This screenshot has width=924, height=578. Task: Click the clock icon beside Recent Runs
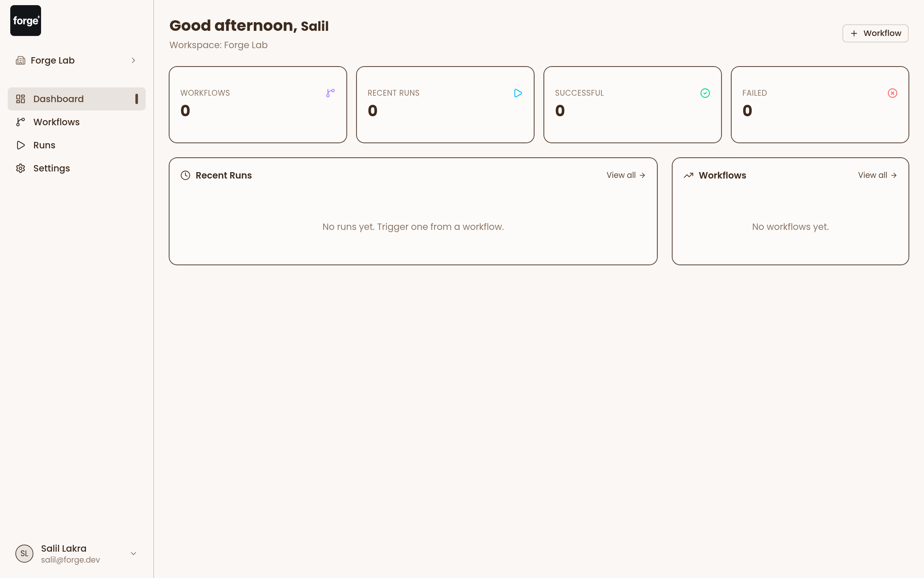click(x=185, y=175)
